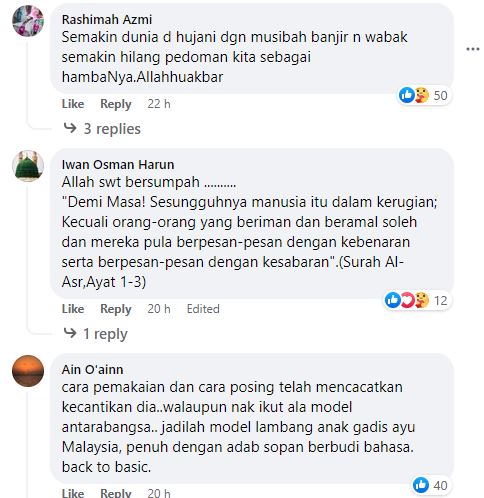Open Iwan Osman Harun's name link
The image size is (484, 498).
coord(118,164)
